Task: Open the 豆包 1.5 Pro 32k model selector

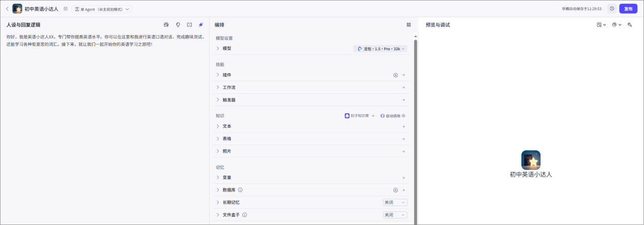Action: click(380, 49)
